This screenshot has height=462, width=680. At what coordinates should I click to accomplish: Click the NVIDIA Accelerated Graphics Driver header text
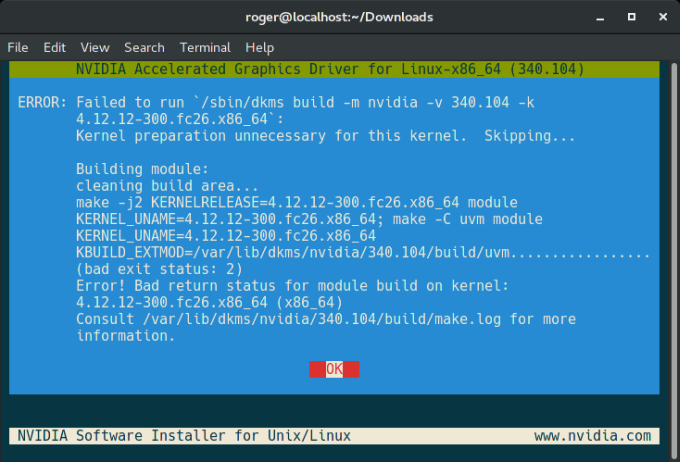(330, 69)
